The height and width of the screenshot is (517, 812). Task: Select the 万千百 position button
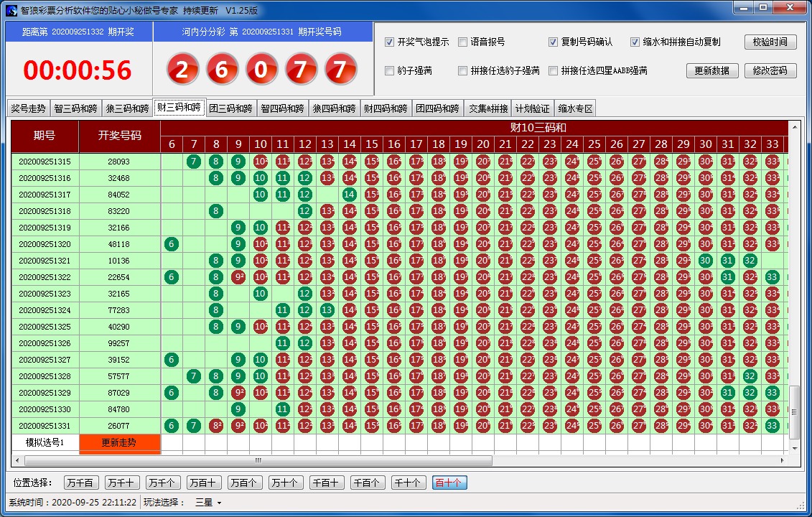point(80,483)
